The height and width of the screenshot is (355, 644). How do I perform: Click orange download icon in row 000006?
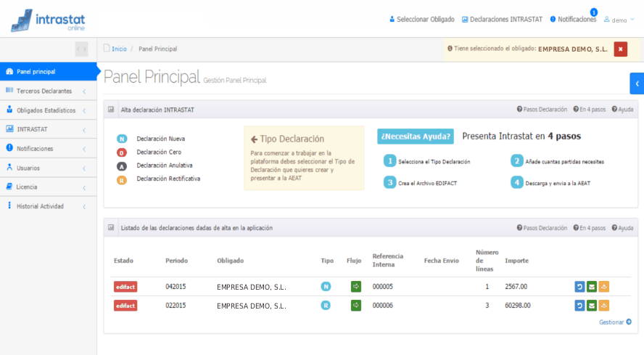point(603,306)
